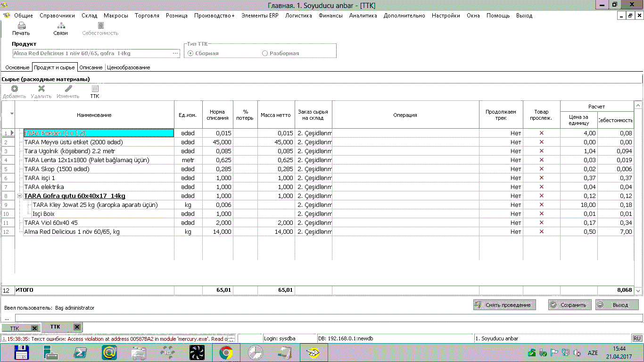Click the clock showing 15:44

click(x=619, y=349)
